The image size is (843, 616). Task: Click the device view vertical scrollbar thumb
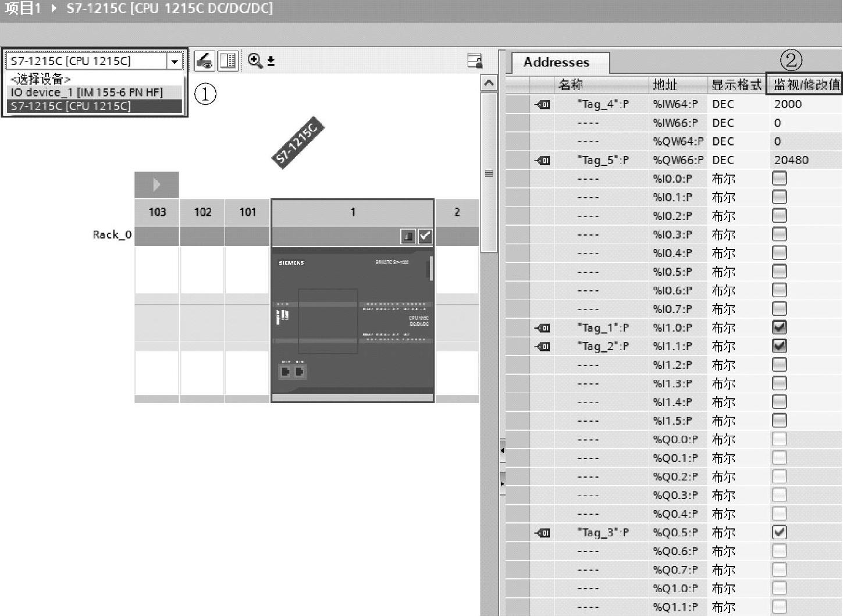489,173
